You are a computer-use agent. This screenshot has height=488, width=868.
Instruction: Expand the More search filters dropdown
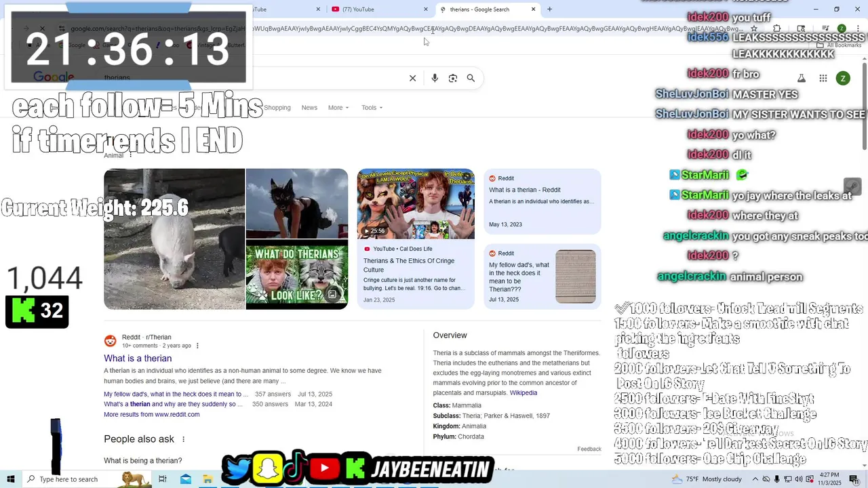338,108
